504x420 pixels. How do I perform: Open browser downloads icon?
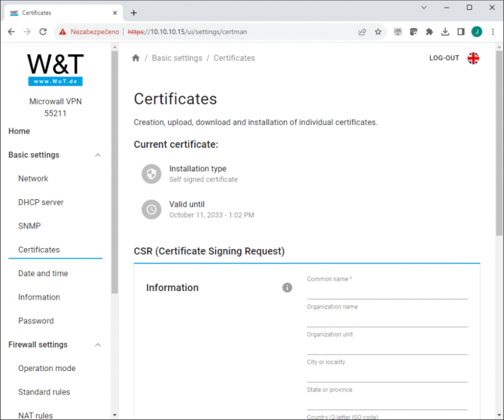pyautogui.click(x=445, y=32)
